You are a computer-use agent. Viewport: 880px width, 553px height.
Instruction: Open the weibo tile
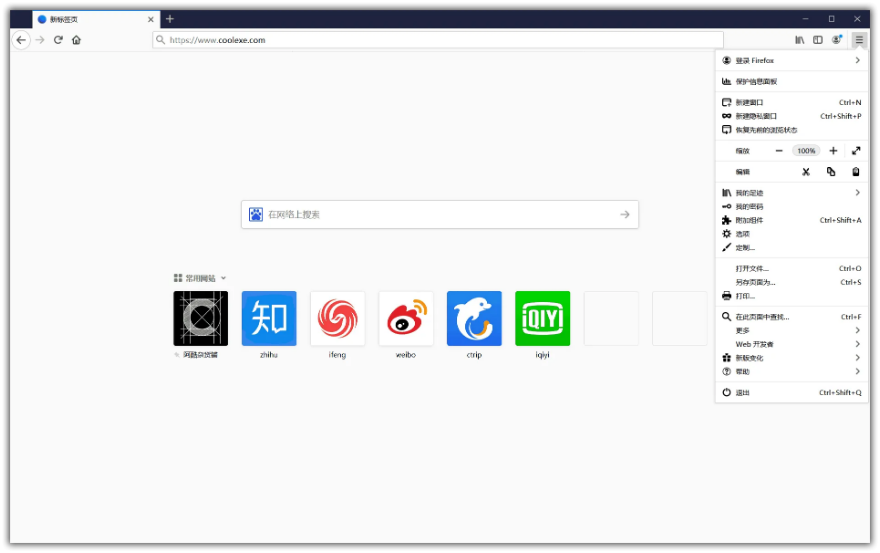pos(406,318)
